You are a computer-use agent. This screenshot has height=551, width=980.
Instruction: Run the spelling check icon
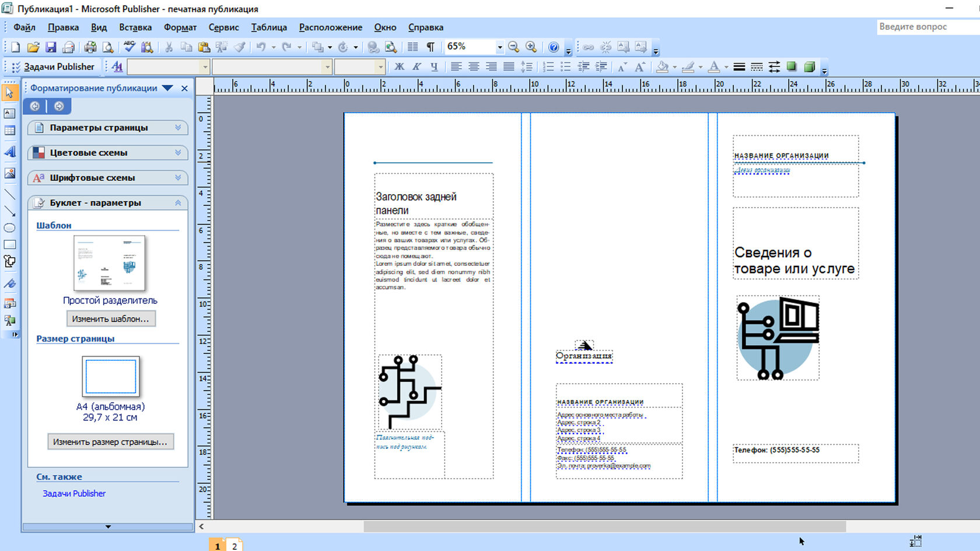[129, 47]
